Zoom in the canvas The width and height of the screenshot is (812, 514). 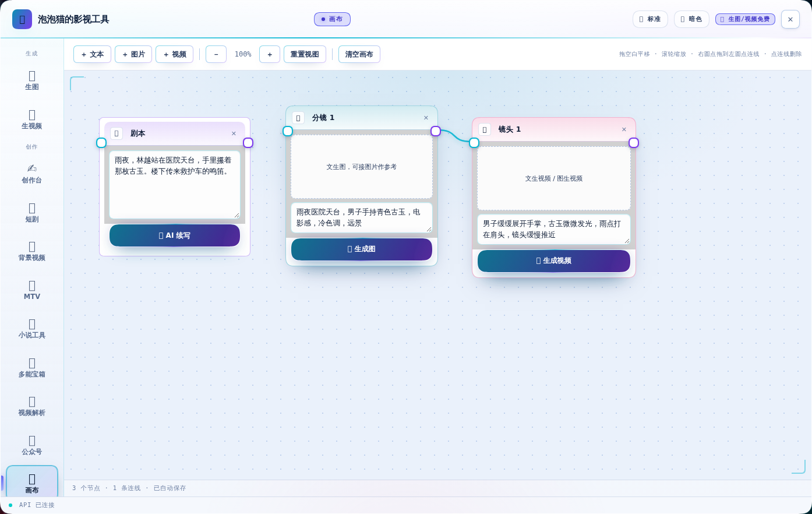[270, 54]
